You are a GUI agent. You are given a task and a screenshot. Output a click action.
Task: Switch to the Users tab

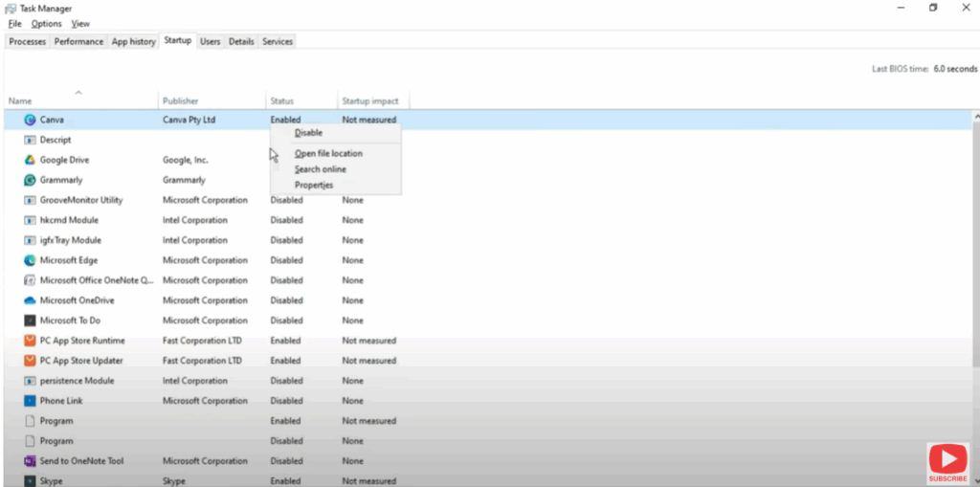point(210,41)
